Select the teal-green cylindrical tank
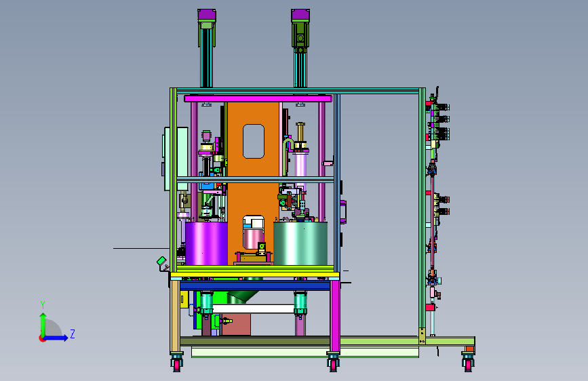Screen dimensions: 588x381 [300, 243]
